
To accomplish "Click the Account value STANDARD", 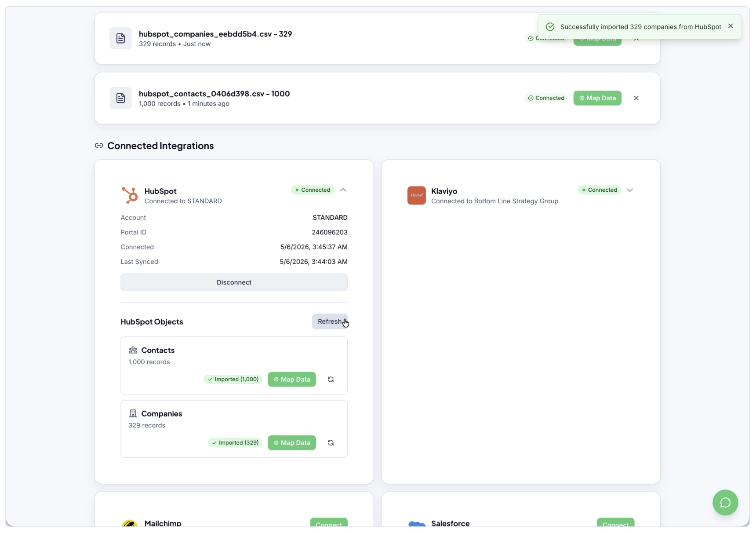I will click(x=330, y=218).
